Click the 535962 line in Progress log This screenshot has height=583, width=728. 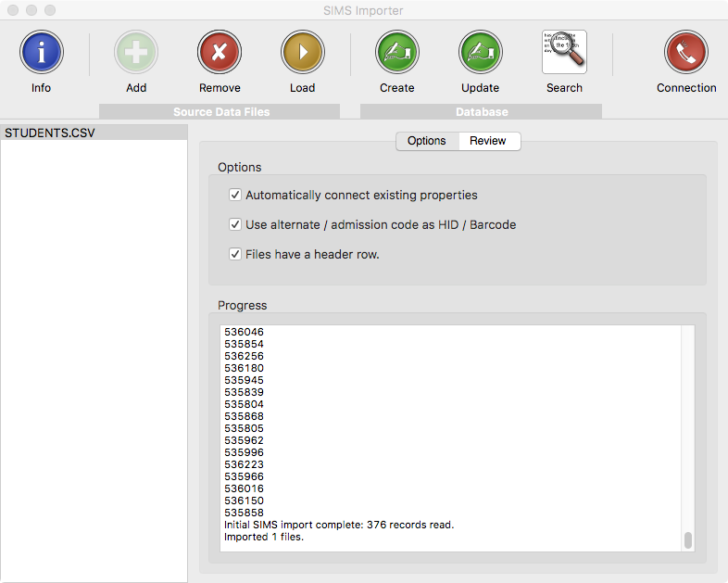tap(244, 440)
